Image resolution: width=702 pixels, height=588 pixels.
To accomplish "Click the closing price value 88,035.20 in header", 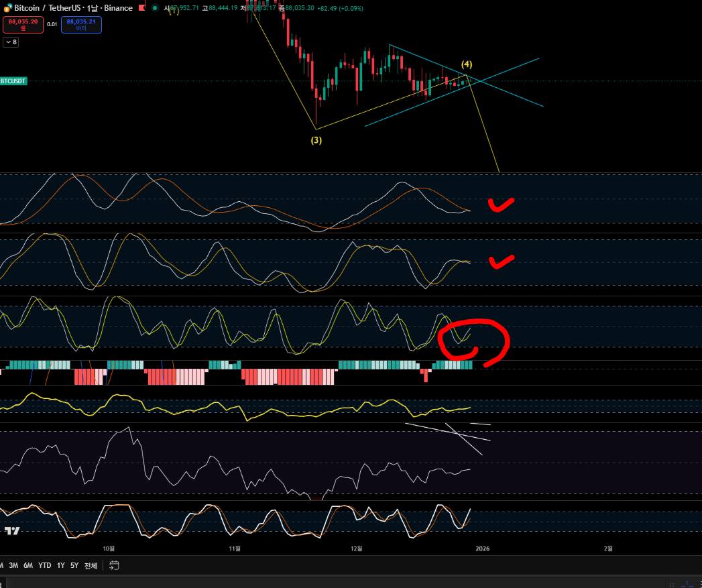I will [300, 8].
